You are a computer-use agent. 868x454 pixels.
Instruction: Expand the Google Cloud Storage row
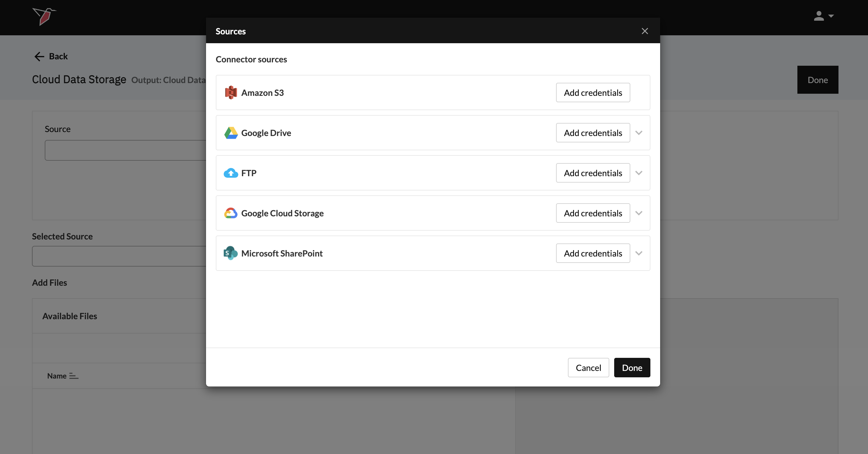click(639, 213)
